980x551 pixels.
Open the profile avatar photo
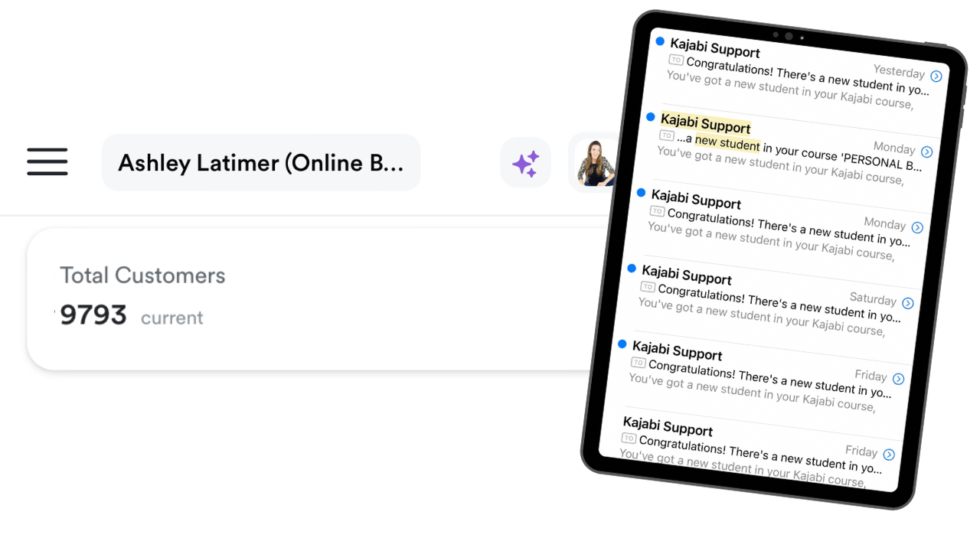coord(596,162)
